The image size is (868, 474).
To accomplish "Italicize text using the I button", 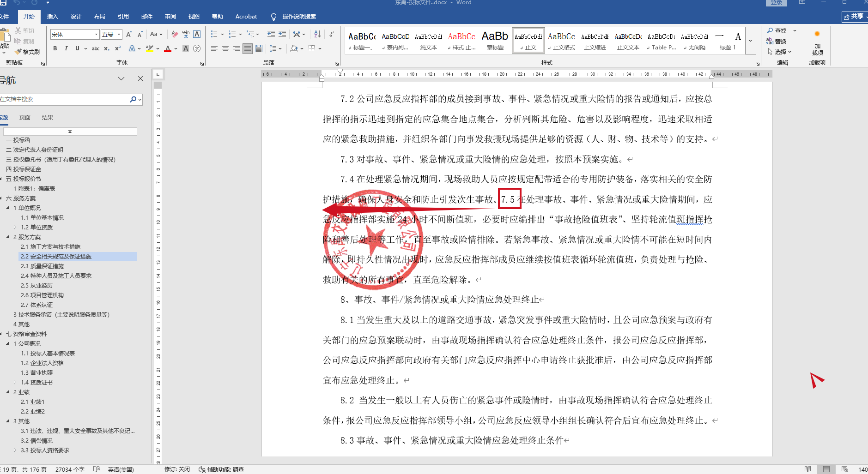I will point(66,48).
